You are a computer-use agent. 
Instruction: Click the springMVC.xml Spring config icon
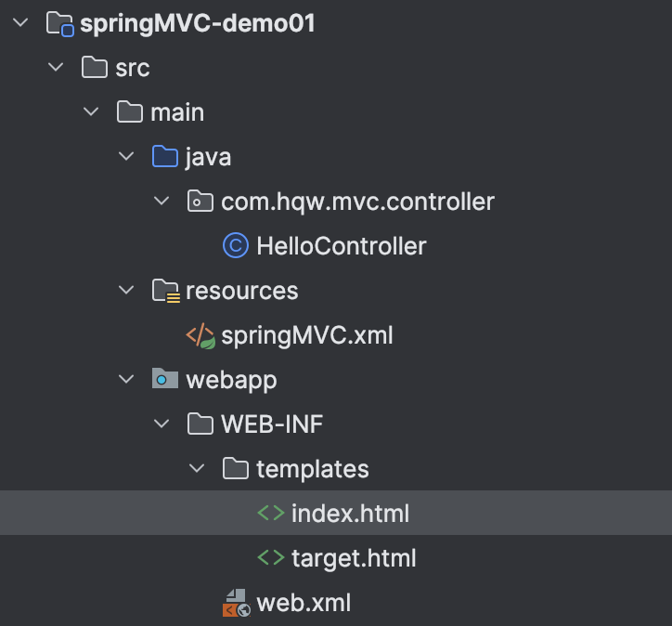[x=200, y=335]
